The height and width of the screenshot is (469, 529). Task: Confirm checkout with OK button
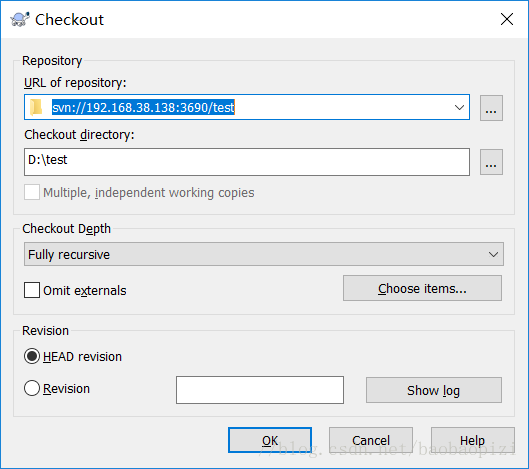(270, 440)
